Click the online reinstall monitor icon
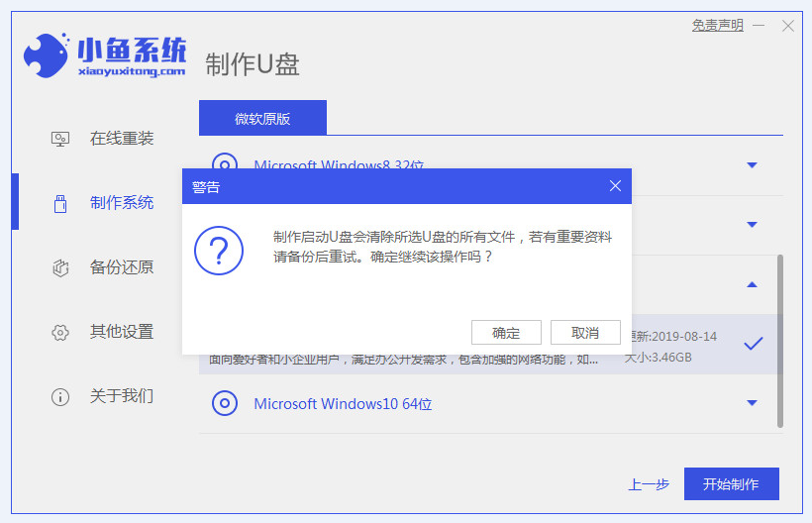Viewport: 812px width, 523px height. coord(60,139)
